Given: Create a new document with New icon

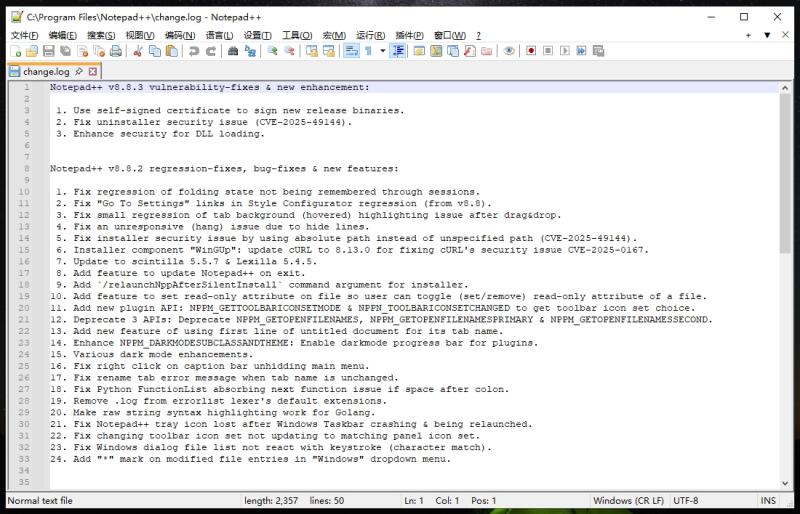Looking at the screenshot, I should [x=16, y=51].
